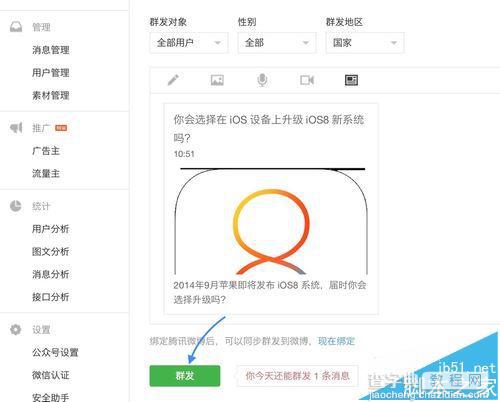Open 用户分析 in the sidebar
The width and height of the screenshot is (500, 402).
[51, 229]
